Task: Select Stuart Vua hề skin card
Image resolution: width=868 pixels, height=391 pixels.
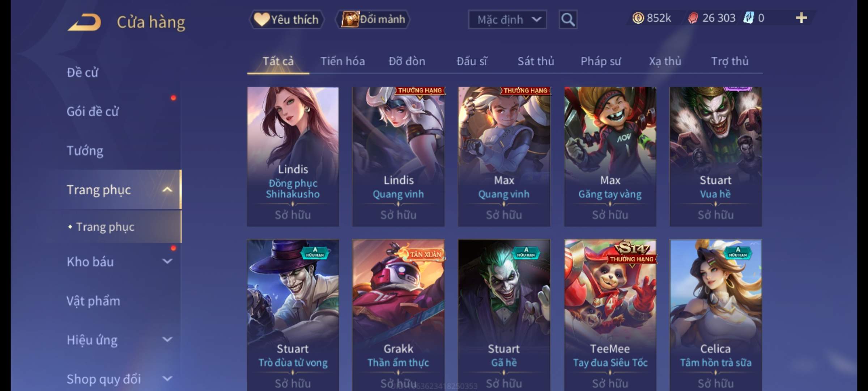Action: pyautogui.click(x=715, y=156)
